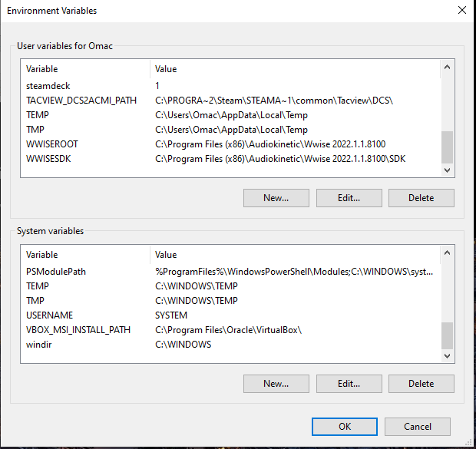
Task: Select the VBOX_MSI_INSTALL_PATH system variable
Action: [78, 329]
